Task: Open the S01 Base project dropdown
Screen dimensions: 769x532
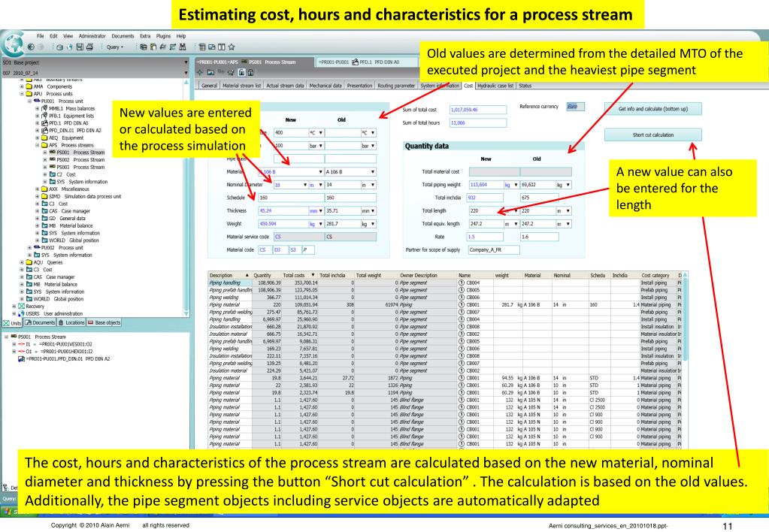Action: coord(186,63)
